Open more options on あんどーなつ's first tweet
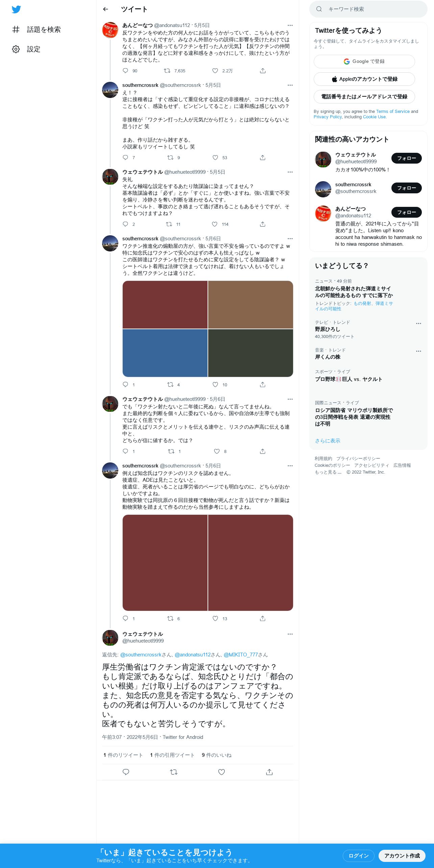The image size is (434, 868). [290, 25]
